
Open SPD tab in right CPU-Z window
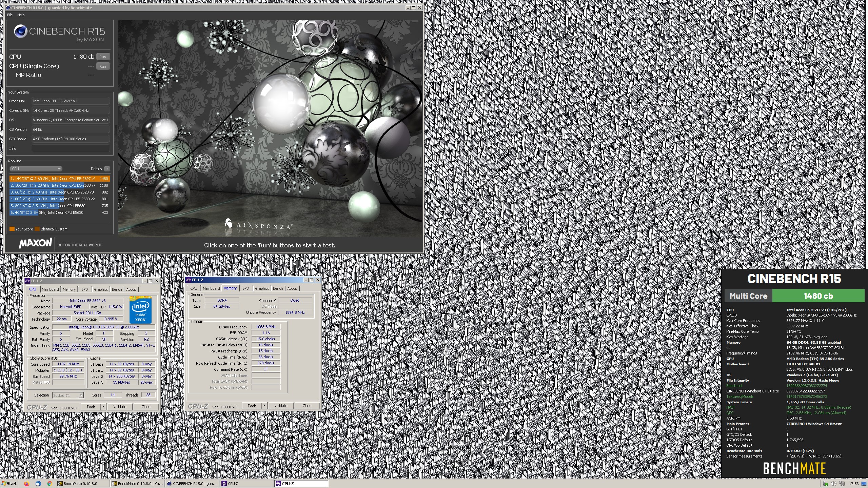click(x=246, y=288)
